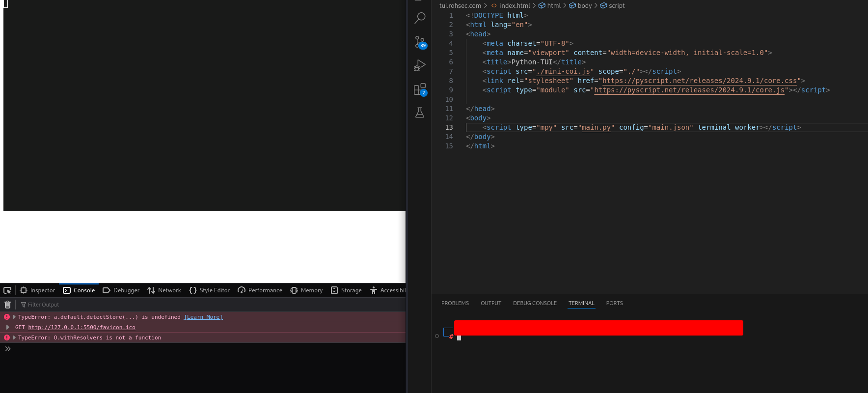Clear console output with trash icon
This screenshot has width=868, height=393.
point(7,305)
